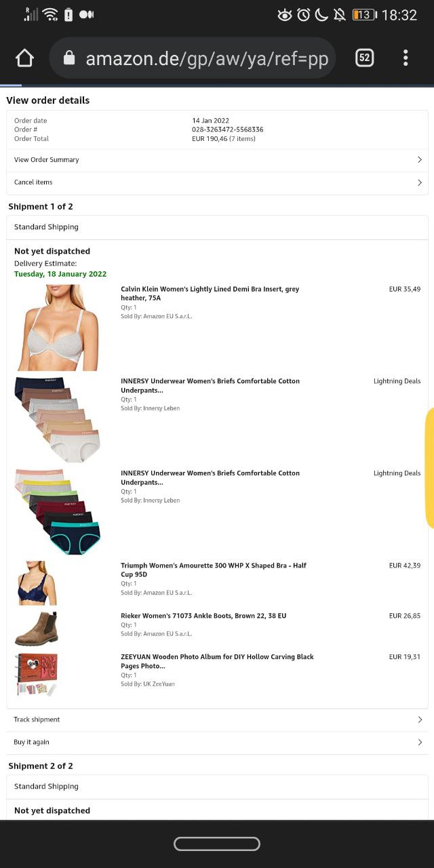This screenshot has width=434, height=868.
Task: Tap the navigation pill home gesture bar
Action: pos(217,844)
